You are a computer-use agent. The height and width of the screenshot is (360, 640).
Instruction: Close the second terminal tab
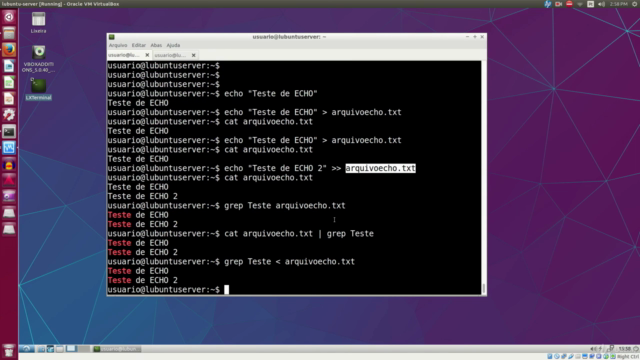pyautogui.click(x=193, y=55)
